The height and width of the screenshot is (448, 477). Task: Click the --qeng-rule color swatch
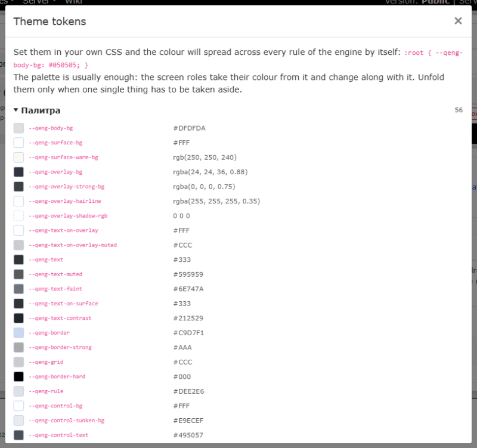(x=18, y=391)
